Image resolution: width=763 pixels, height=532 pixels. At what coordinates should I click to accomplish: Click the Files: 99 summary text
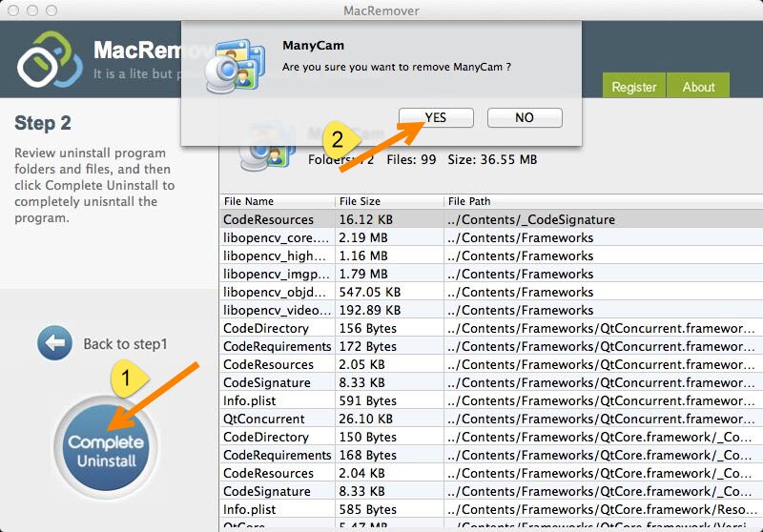tap(411, 159)
